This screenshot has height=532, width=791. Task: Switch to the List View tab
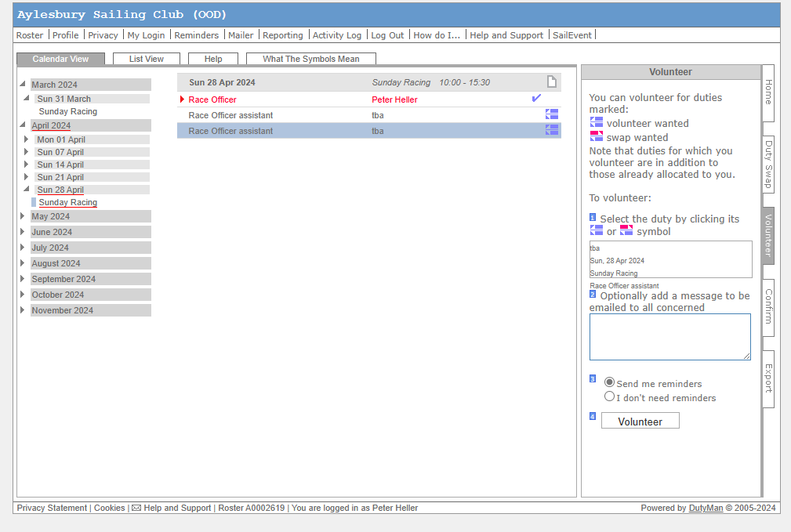147,59
